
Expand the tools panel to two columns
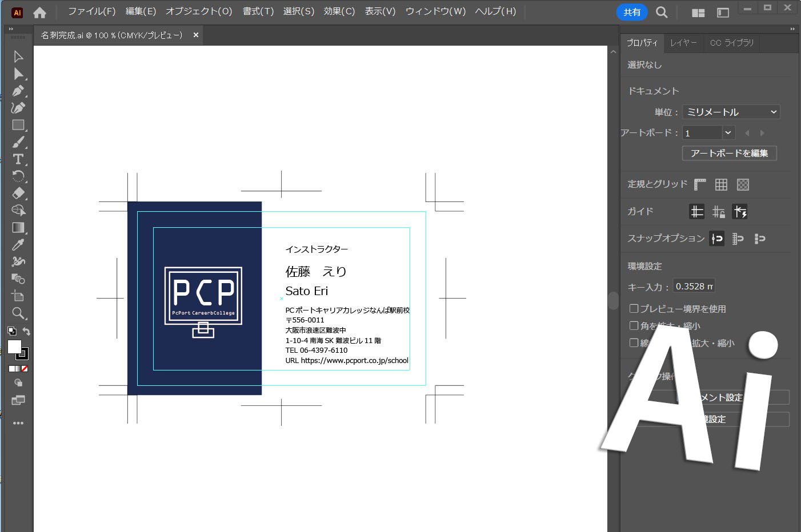tap(11, 29)
